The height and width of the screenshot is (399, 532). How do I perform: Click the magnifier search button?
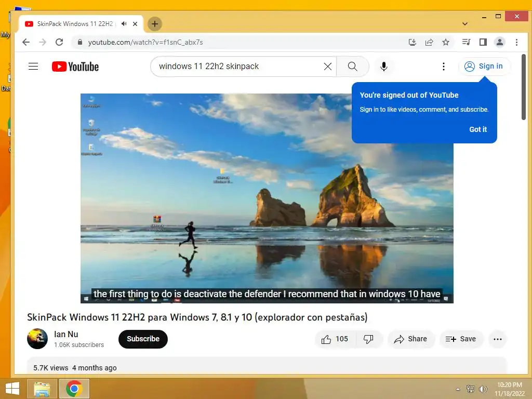tap(353, 66)
